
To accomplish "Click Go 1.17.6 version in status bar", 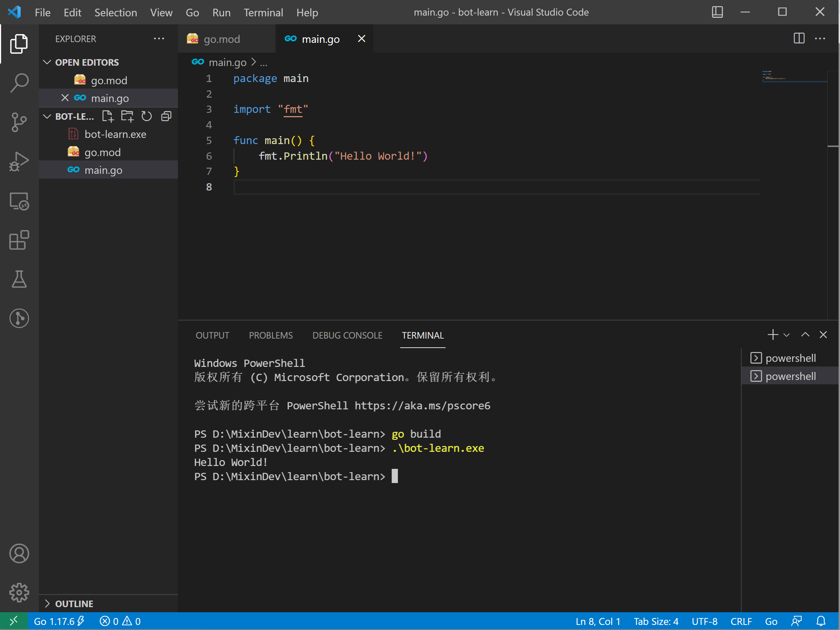I will click(x=54, y=621).
